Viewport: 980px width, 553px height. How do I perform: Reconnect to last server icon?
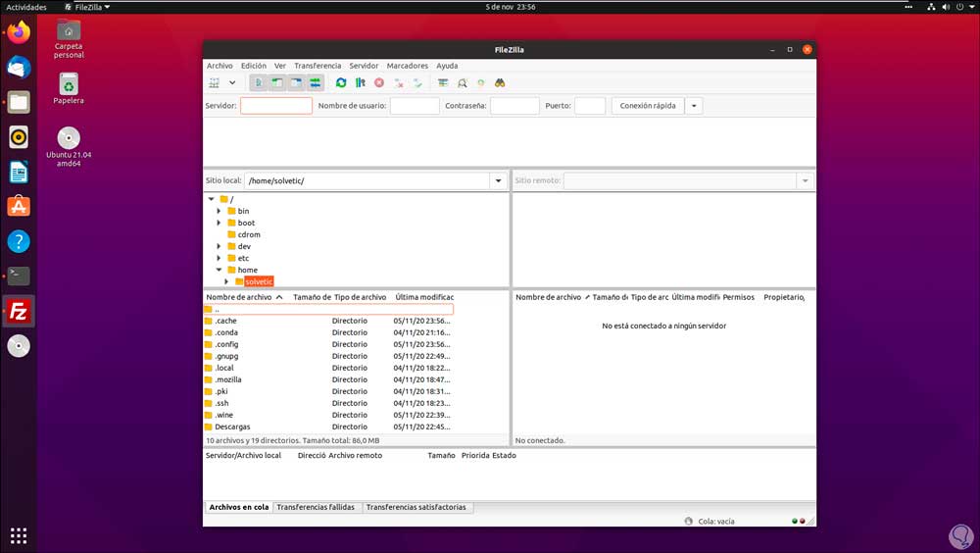coord(416,82)
